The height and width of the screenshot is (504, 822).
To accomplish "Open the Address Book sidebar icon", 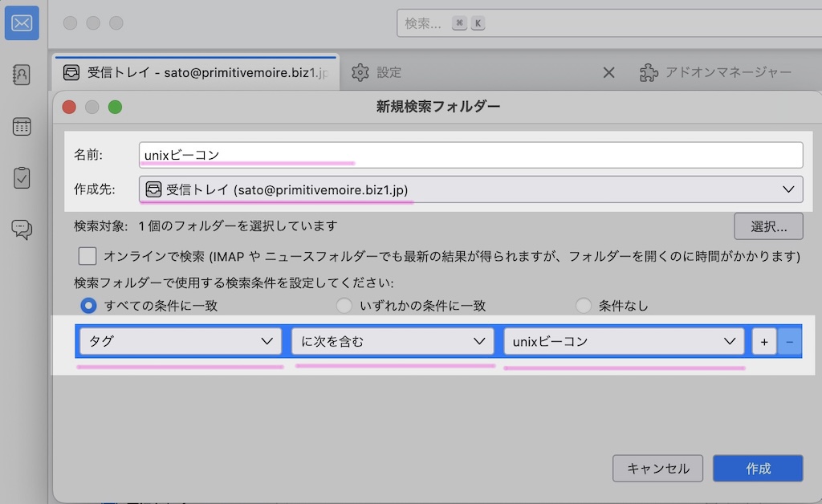I will coord(22,75).
